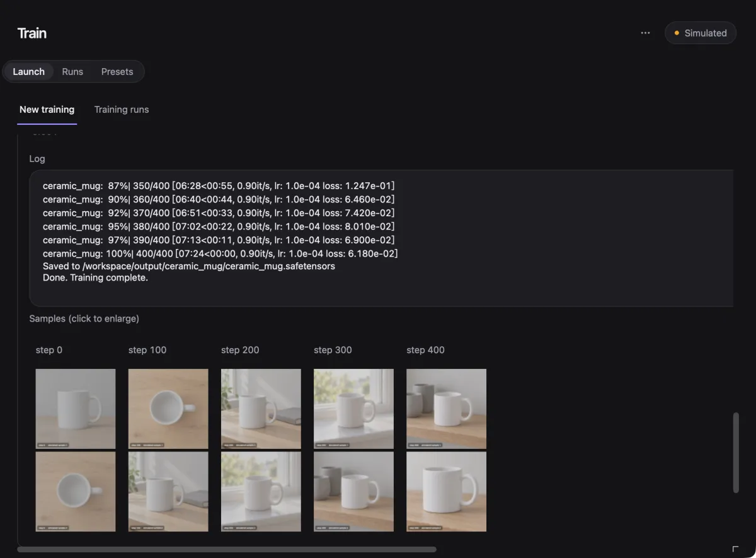View the upper sample under step 300

(353, 409)
